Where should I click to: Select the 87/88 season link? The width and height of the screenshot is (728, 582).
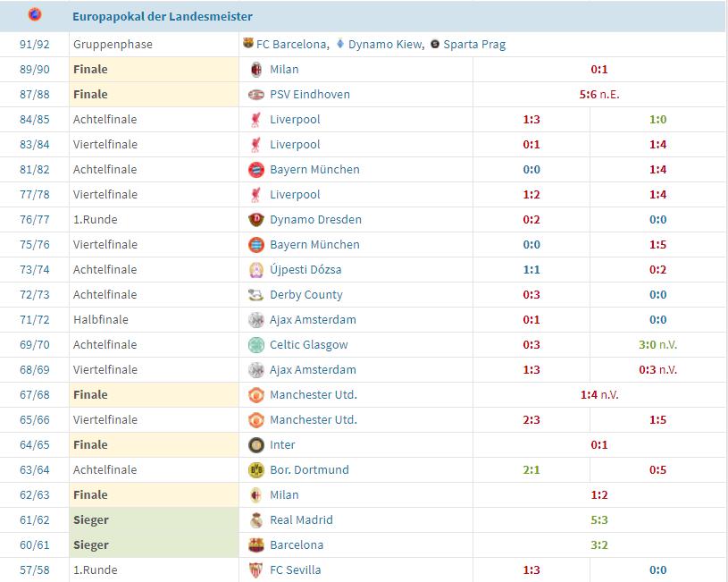point(34,94)
